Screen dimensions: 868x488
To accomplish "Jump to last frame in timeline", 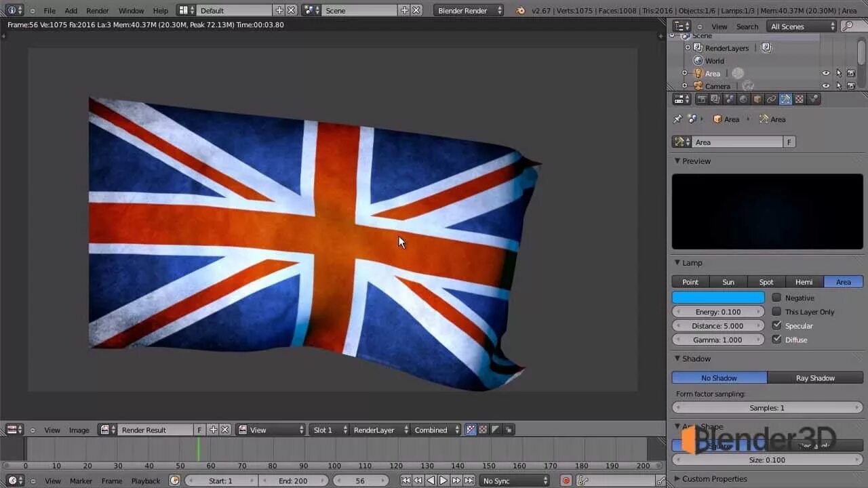I will (x=469, y=481).
